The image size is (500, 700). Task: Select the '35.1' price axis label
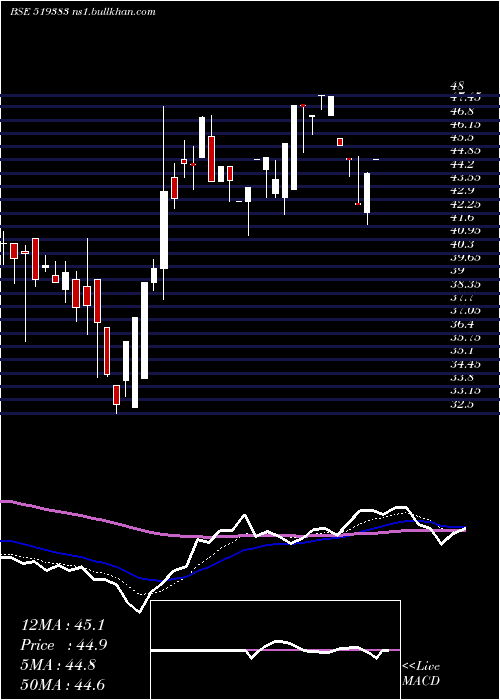point(462,350)
